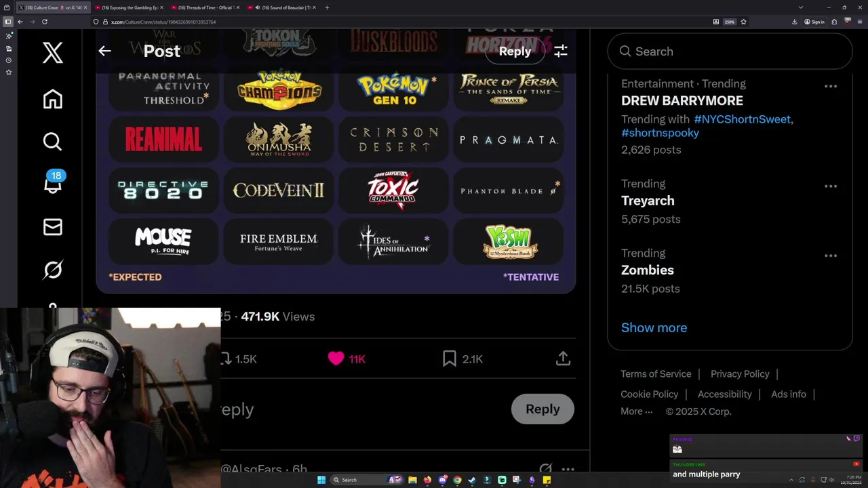Image resolution: width=868 pixels, height=488 pixels.
Task: Open the Home feed house icon
Action: 53,99
